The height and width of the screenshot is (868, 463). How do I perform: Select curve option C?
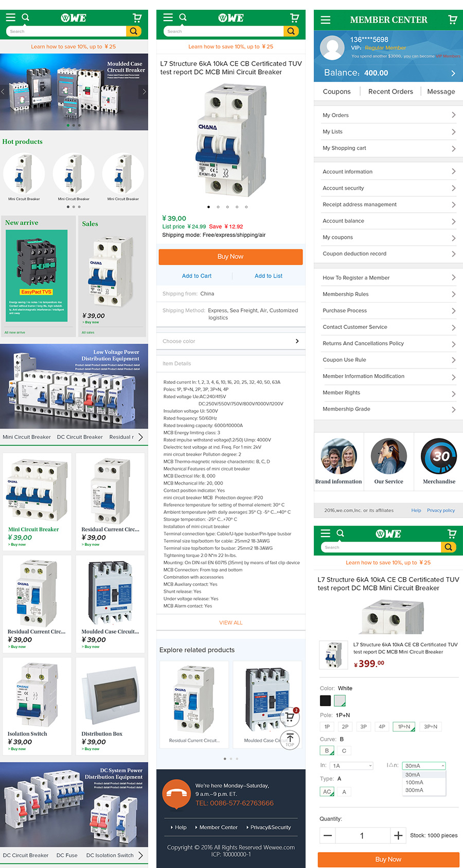[344, 751]
